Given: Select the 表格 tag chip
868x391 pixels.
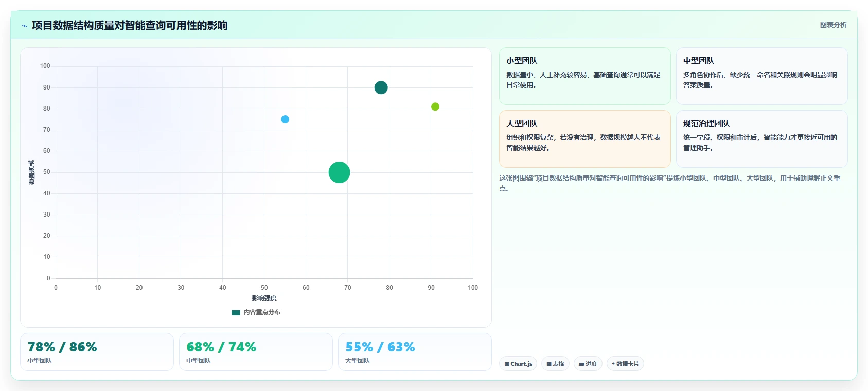Looking at the screenshot, I should (555, 364).
